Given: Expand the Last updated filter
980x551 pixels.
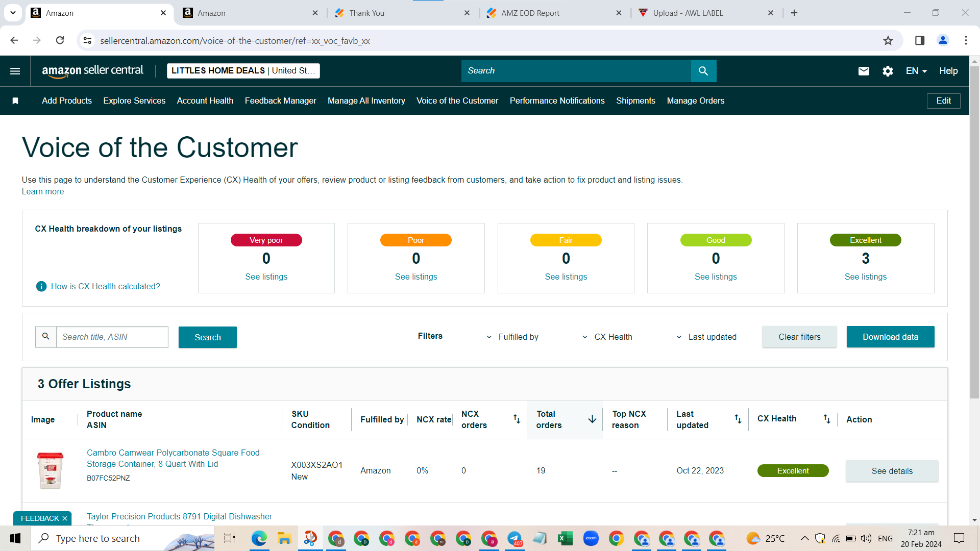Looking at the screenshot, I should [x=706, y=337].
